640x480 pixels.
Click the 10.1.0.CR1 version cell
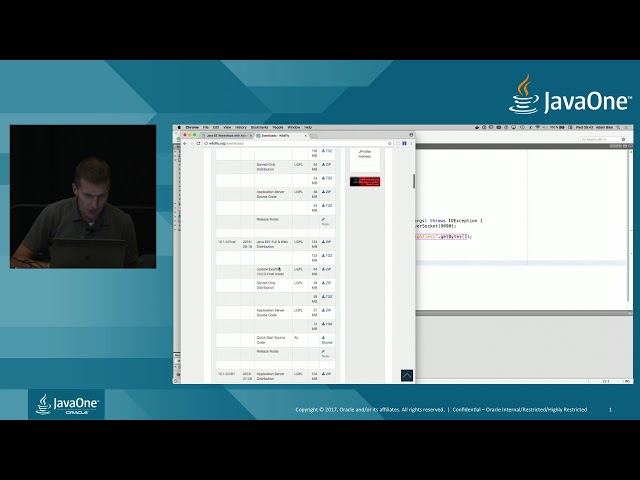click(x=227, y=374)
